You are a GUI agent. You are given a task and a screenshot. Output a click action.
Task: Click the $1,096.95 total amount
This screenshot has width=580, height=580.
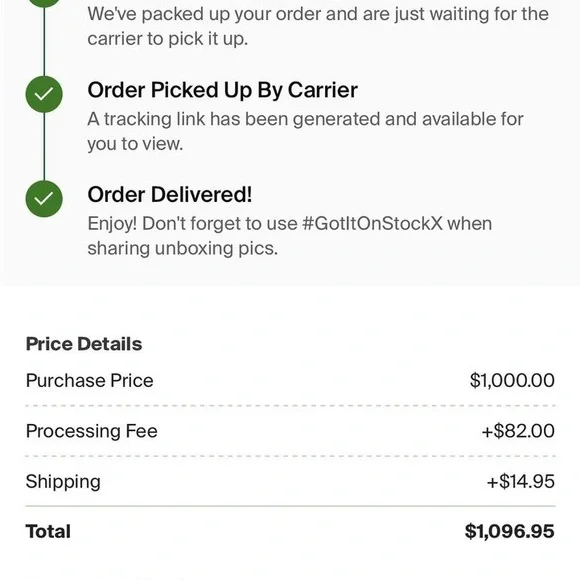pyautogui.click(x=509, y=532)
